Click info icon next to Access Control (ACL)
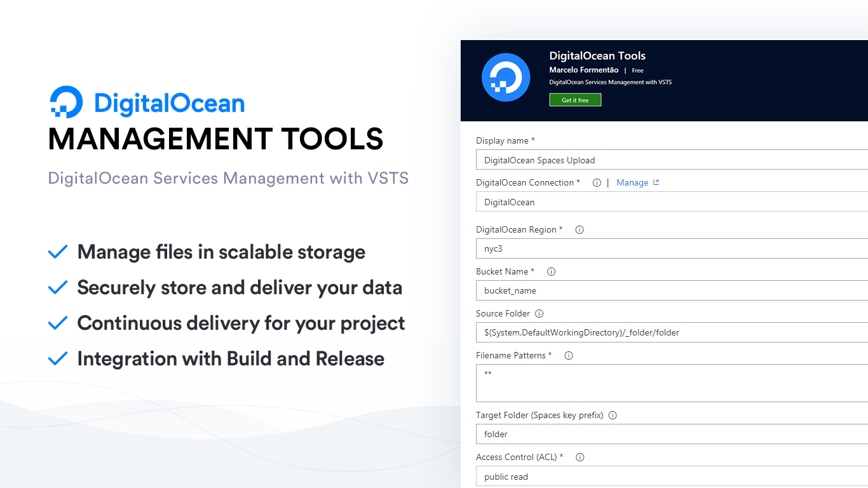Screen dimensions: 868x488 click(580, 457)
